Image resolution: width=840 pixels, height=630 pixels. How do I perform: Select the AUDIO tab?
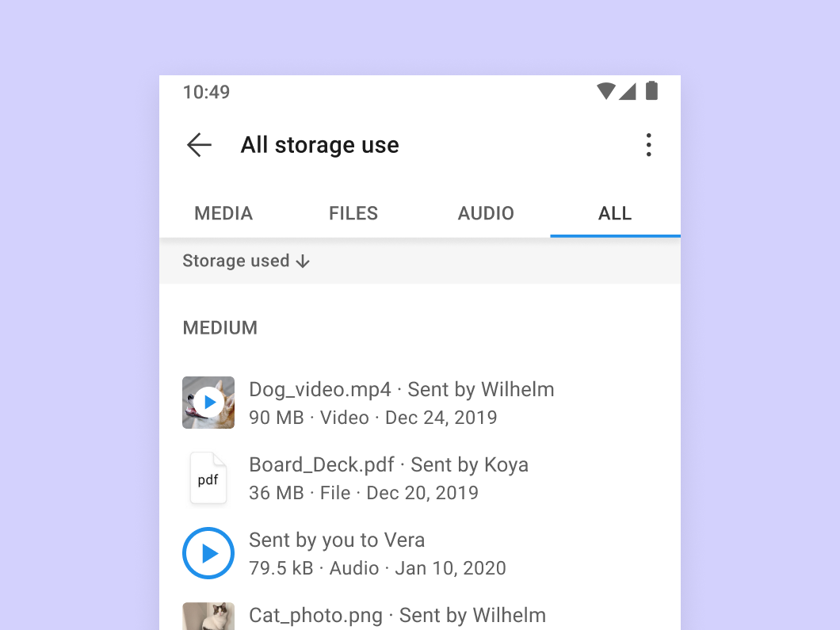click(486, 213)
